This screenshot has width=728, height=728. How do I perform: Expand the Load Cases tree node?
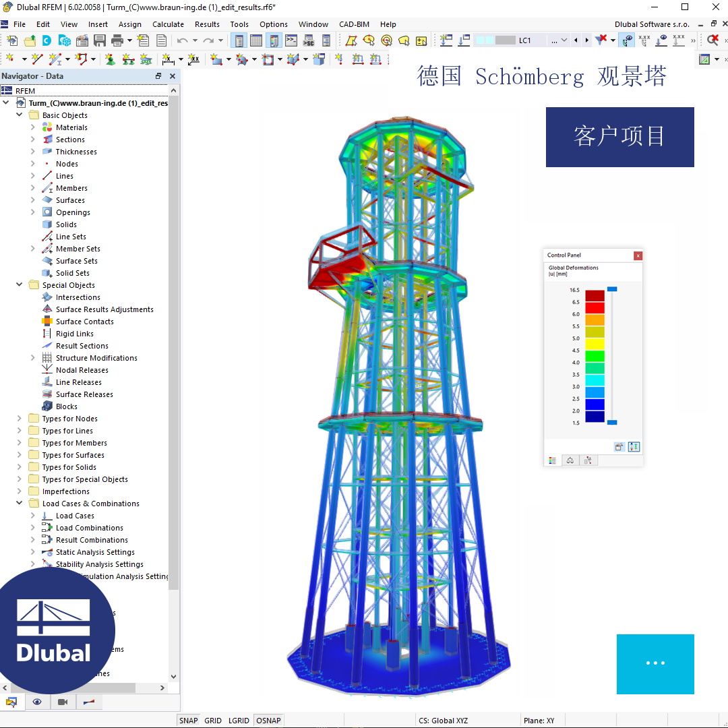coord(32,516)
